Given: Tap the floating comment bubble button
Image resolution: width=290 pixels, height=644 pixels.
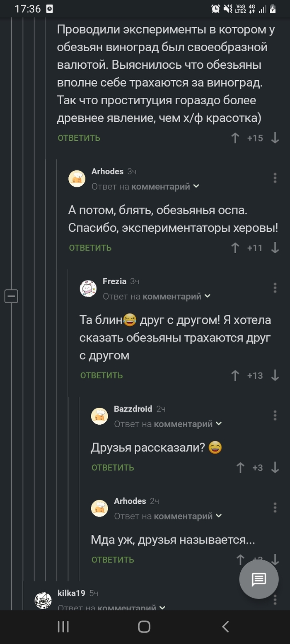Looking at the screenshot, I should [x=259, y=579].
